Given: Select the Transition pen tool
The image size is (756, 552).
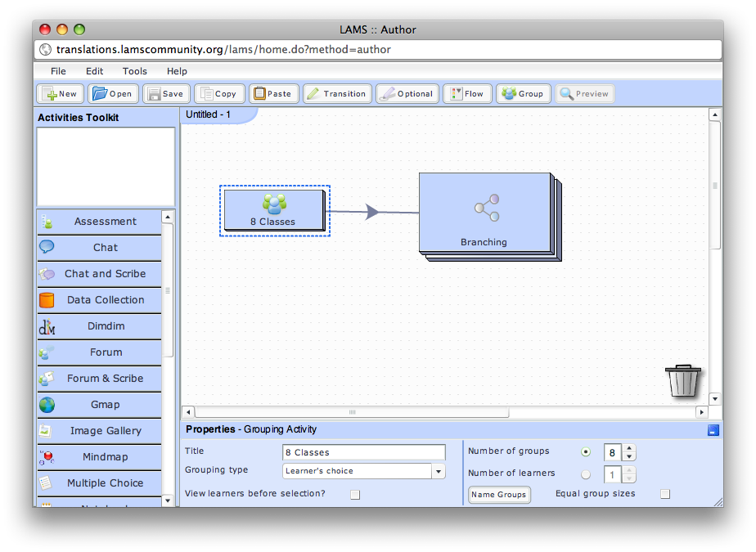Looking at the screenshot, I should point(336,94).
